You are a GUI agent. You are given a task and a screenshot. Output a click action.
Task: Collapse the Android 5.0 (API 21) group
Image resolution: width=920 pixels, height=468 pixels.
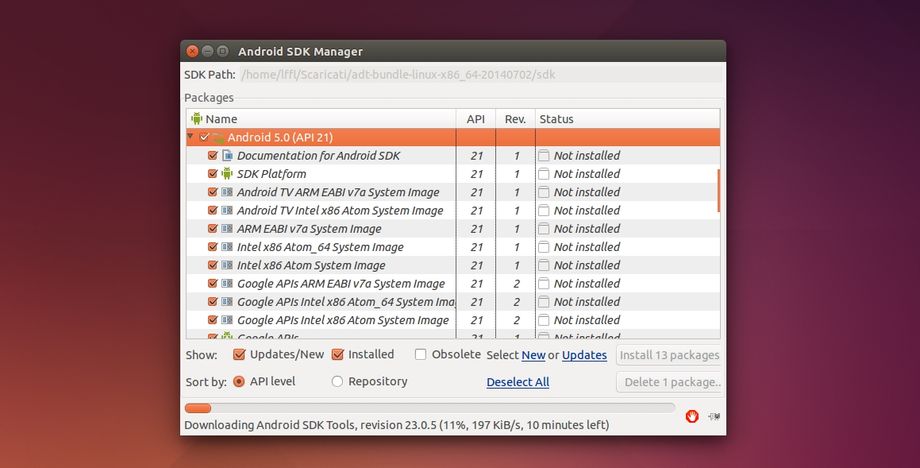(x=190, y=137)
